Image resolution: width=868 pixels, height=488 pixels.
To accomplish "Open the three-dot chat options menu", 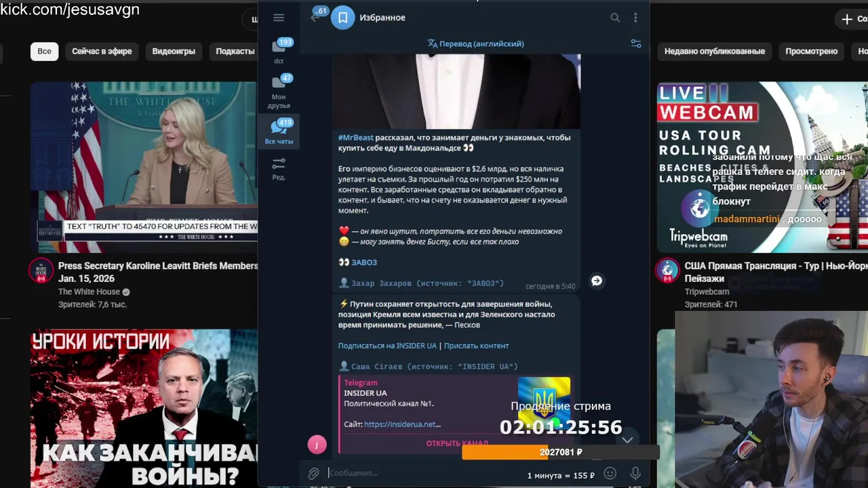I will pos(635,18).
